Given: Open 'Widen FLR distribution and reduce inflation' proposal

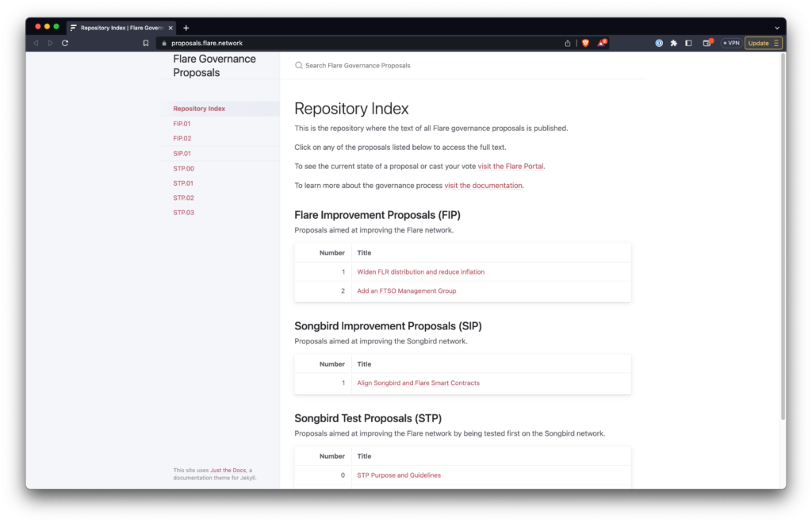Looking at the screenshot, I should pyautogui.click(x=420, y=271).
